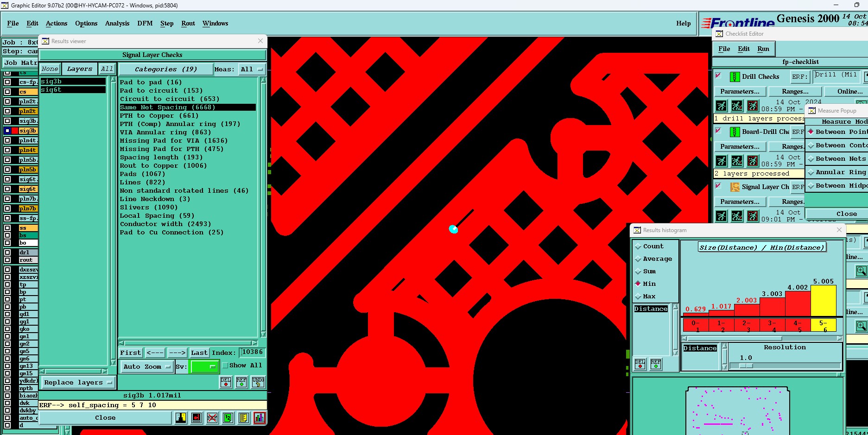Click the green Board-Drill Checks drill icon
The height and width of the screenshot is (435, 868).
(x=735, y=132)
